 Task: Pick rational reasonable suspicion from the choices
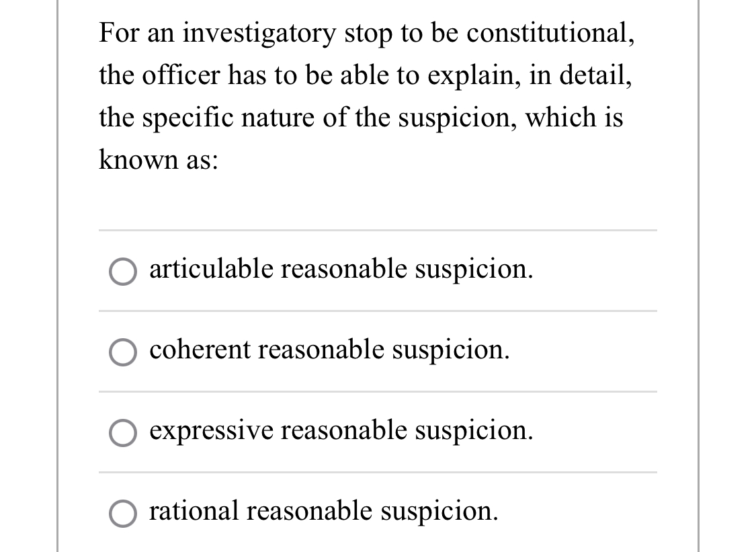(x=122, y=512)
